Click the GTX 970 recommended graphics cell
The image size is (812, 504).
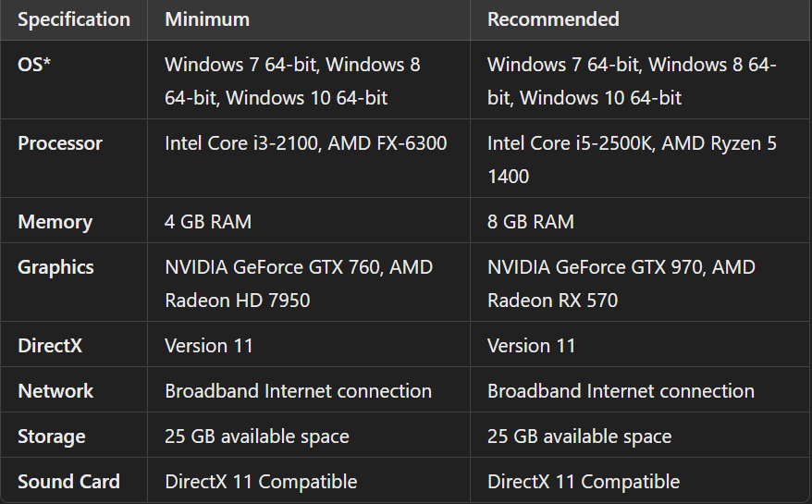coord(621,283)
